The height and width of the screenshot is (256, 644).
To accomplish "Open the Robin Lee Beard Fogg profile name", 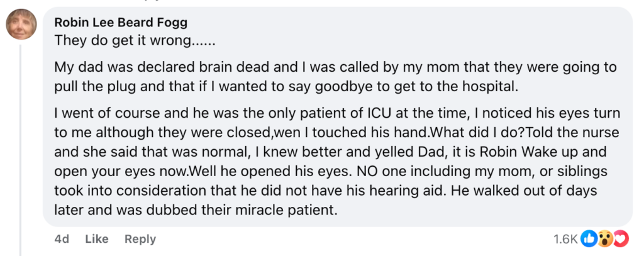I will (121, 23).
